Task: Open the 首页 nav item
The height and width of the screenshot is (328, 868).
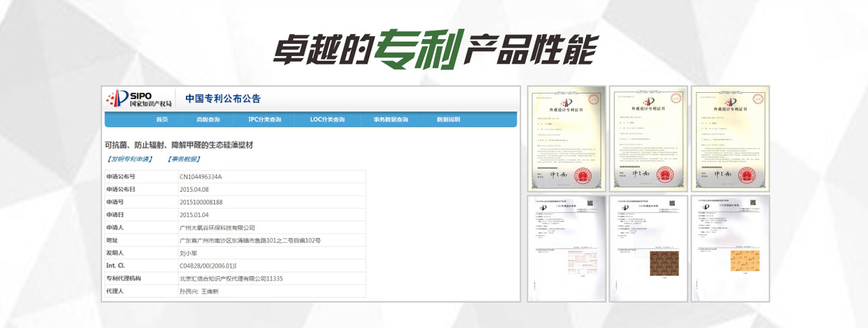Action: click(x=161, y=120)
